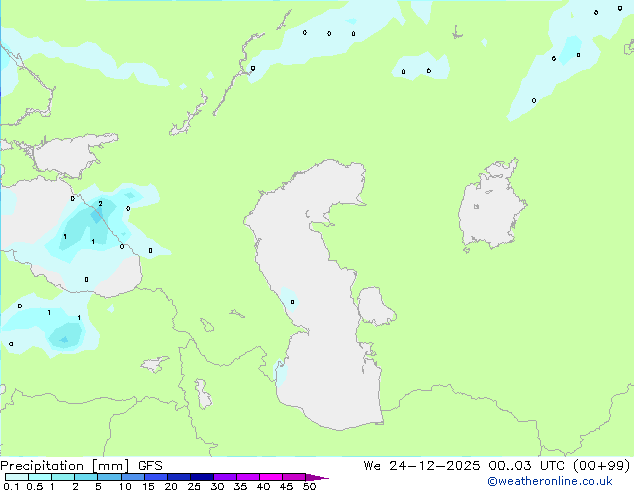Click the 0.5–1 mm legend swatch
Viewport: 634px width, 490px height.
(40, 477)
